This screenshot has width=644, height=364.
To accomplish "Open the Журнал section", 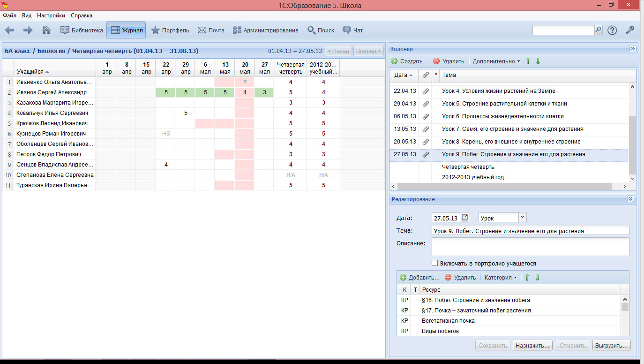I will pyautogui.click(x=126, y=30).
